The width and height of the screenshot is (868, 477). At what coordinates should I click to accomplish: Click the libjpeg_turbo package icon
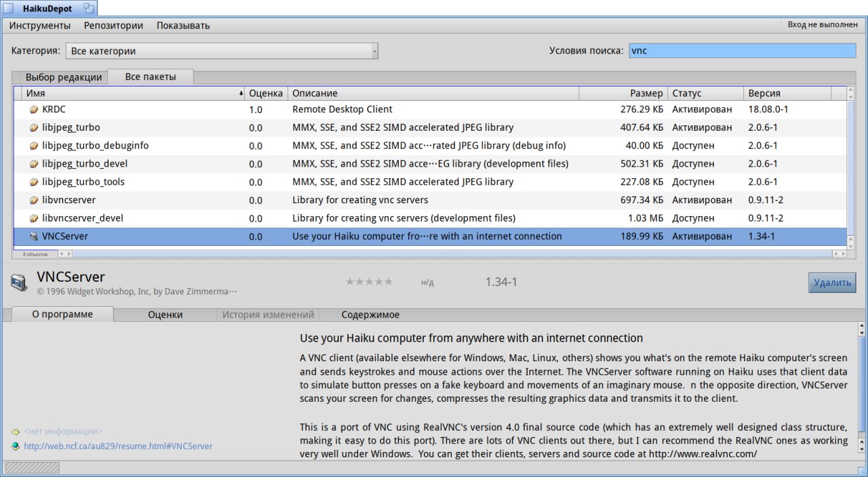point(33,127)
